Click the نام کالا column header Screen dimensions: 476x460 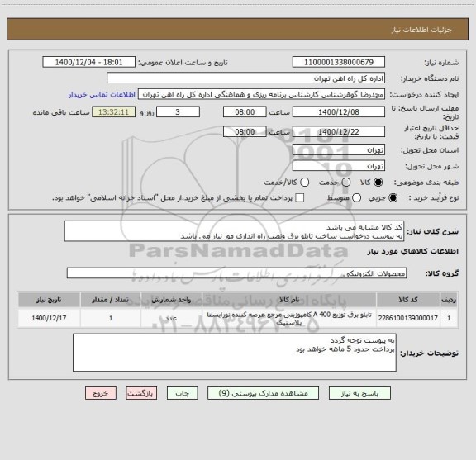(x=289, y=300)
